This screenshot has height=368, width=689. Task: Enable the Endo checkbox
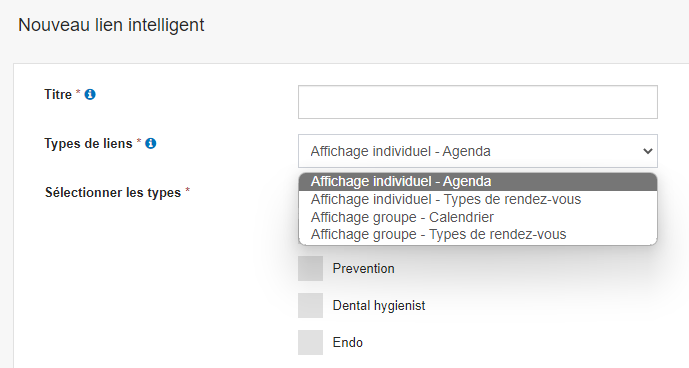pos(310,342)
